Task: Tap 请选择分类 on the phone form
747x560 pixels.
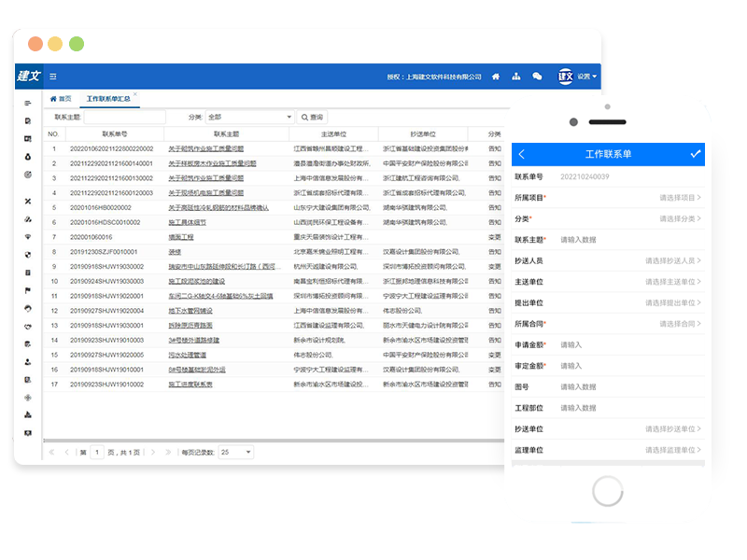Action: point(680,218)
